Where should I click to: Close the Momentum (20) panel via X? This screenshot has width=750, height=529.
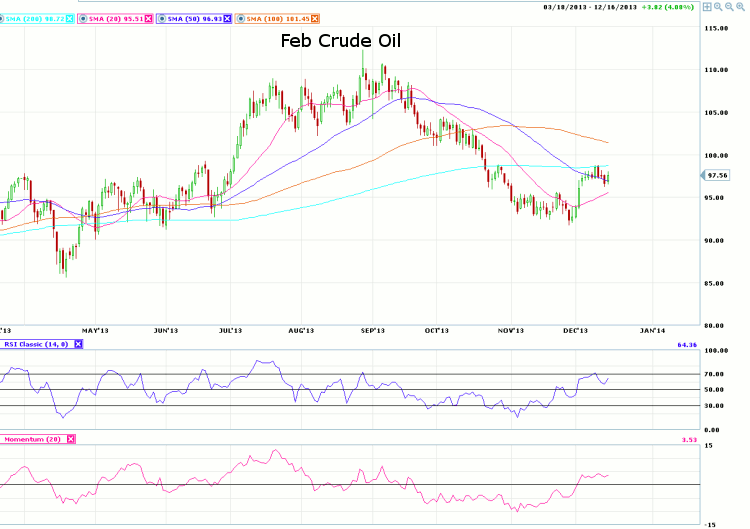click(71, 439)
